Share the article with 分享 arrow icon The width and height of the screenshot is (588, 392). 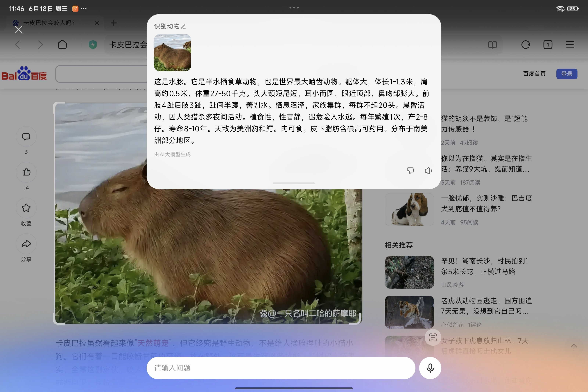(x=26, y=244)
